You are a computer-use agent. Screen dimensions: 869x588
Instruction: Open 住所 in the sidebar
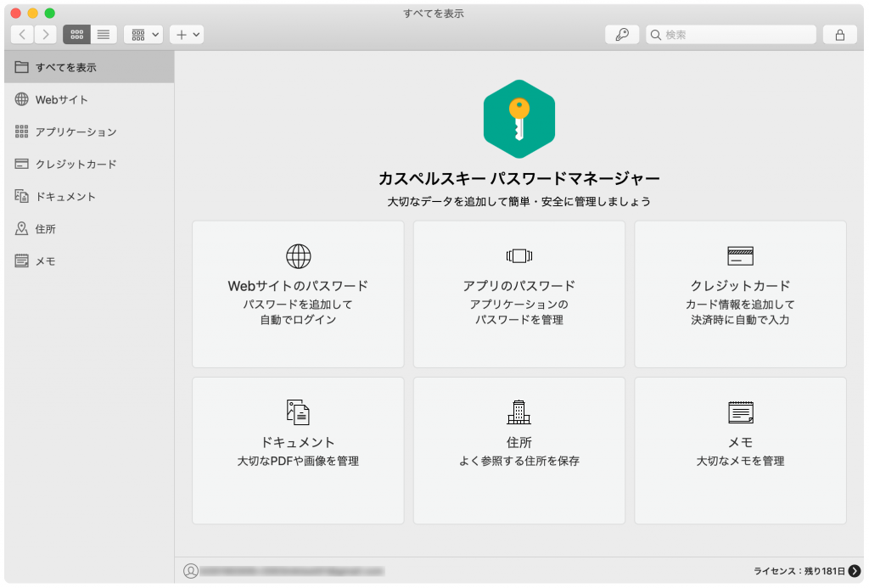[x=89, y=229]
